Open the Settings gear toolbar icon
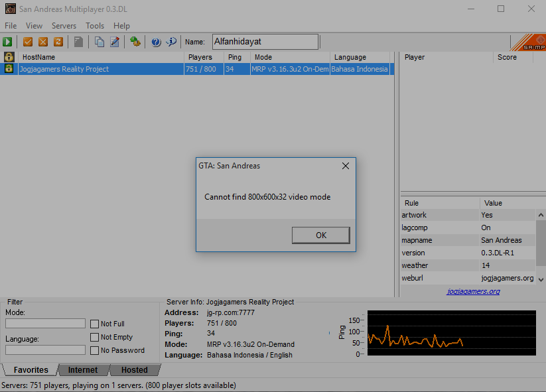 point(135,42)
